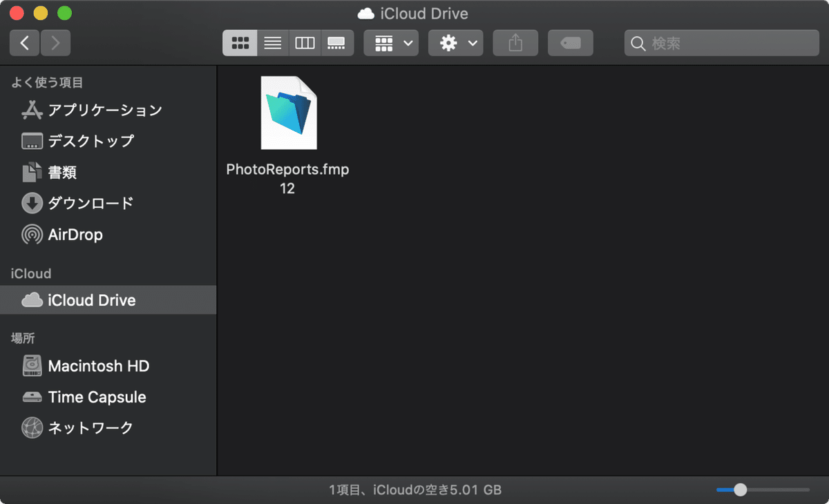829x504 pixels.
Task: Click the Edit Tags button in the toolbar
Action: [x=570, y=43]
